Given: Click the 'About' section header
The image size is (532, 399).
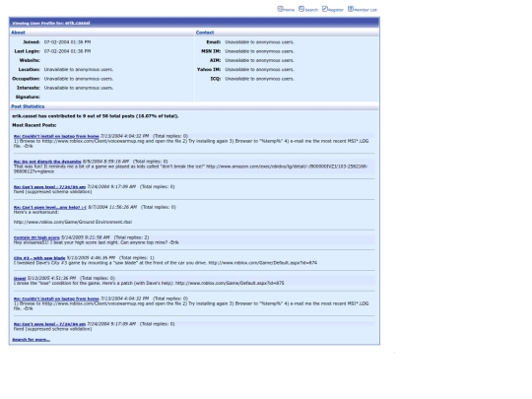Looking at the screenshot, I should click(x=18, y=33).
